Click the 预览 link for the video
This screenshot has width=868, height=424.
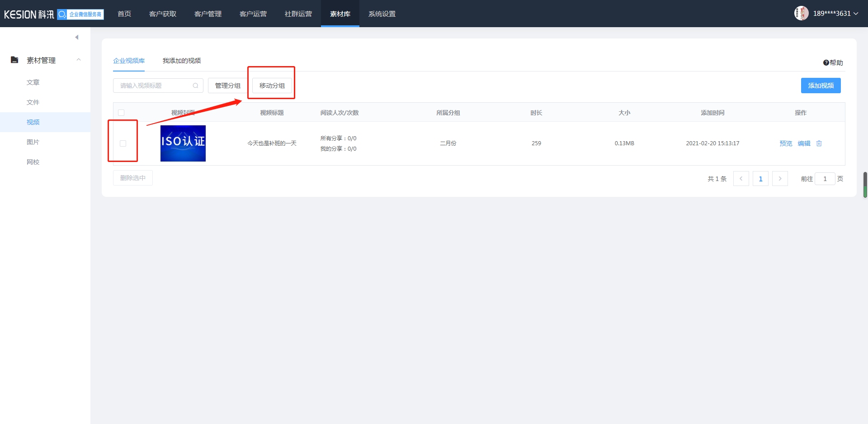pos(786,143)
